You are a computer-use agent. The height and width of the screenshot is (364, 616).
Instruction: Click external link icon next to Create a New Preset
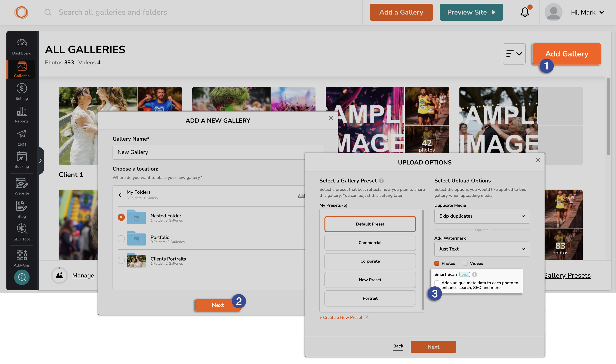pyautogui.click(x=366, y=317)
